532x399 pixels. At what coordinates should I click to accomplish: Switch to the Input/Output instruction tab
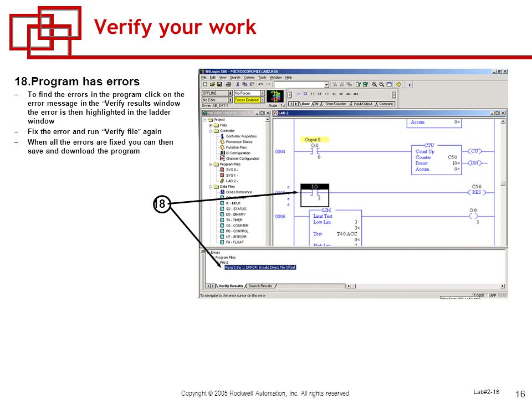[x=363, y=104]
